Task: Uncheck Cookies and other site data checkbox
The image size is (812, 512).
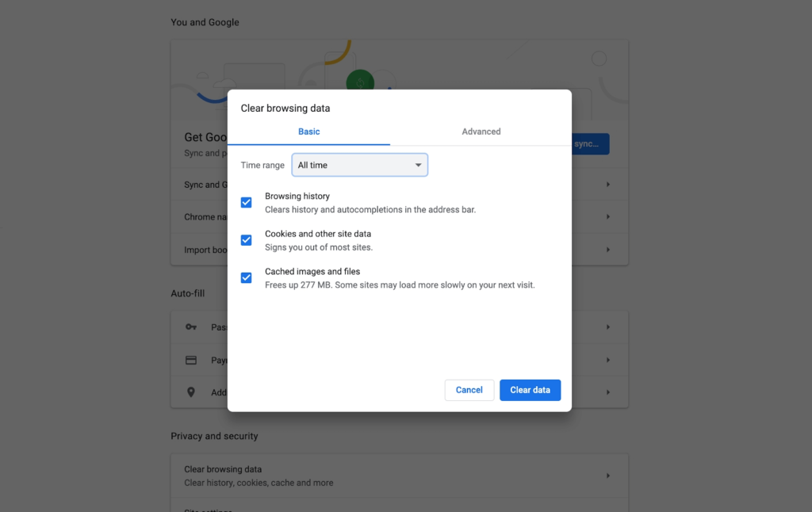Action: point(246,240)
